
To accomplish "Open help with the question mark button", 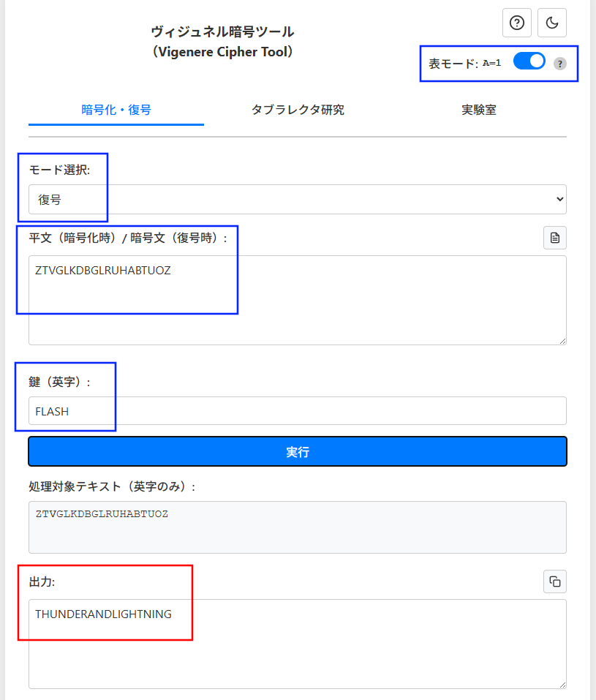I will 516,23.
